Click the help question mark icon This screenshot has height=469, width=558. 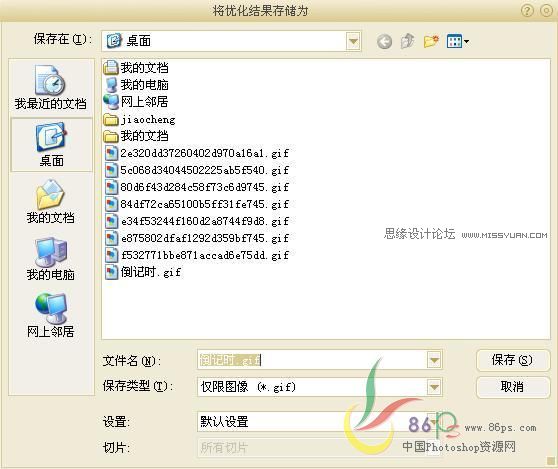point(527,11)
